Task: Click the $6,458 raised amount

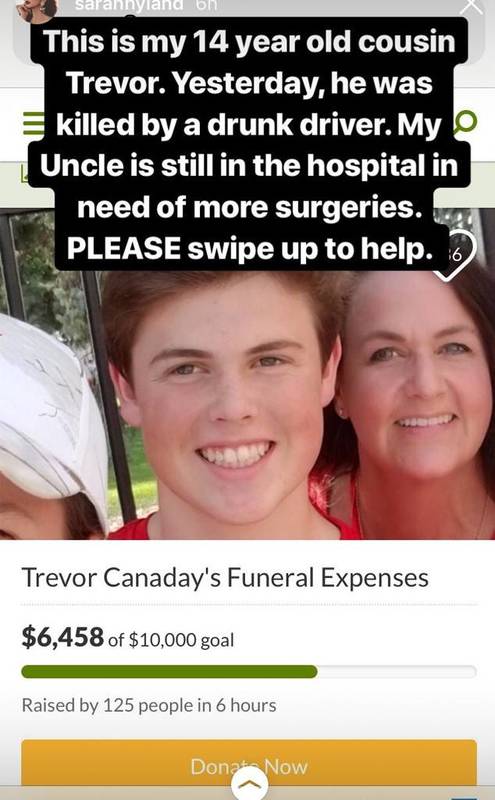Action: click(x=63, y=638)
